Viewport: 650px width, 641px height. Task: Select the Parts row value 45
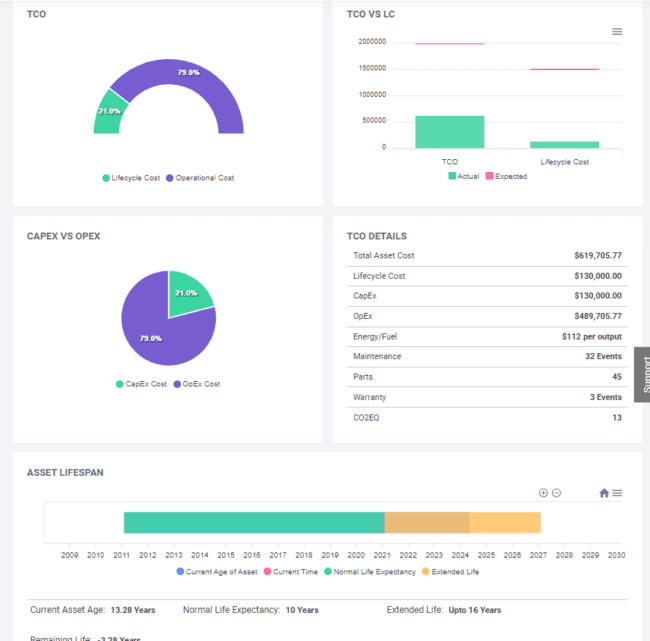[617, 376]
